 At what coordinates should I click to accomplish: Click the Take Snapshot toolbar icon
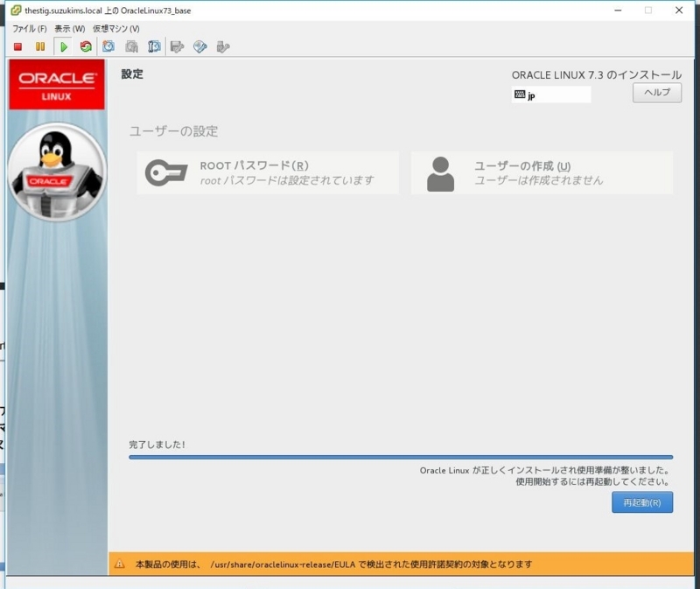coord(108,46)
